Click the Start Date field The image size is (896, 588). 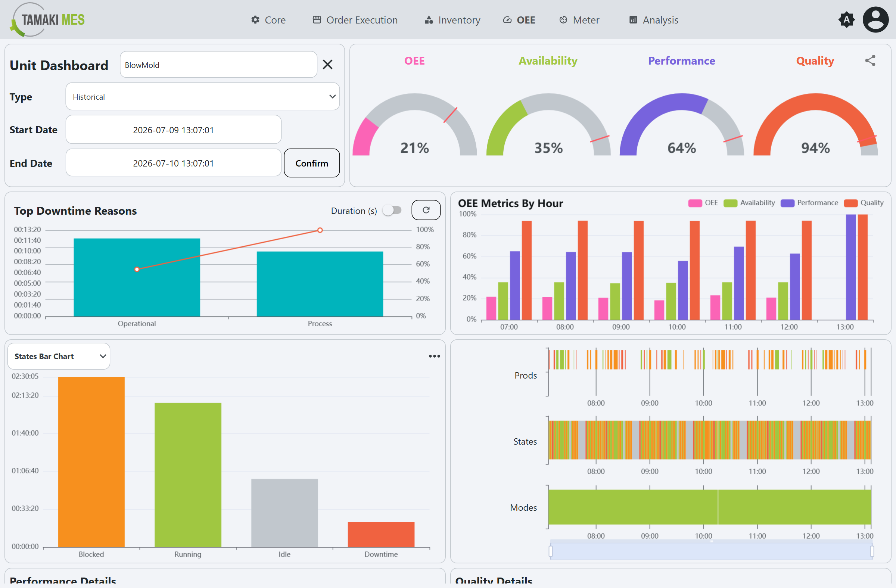coord(173,130)
